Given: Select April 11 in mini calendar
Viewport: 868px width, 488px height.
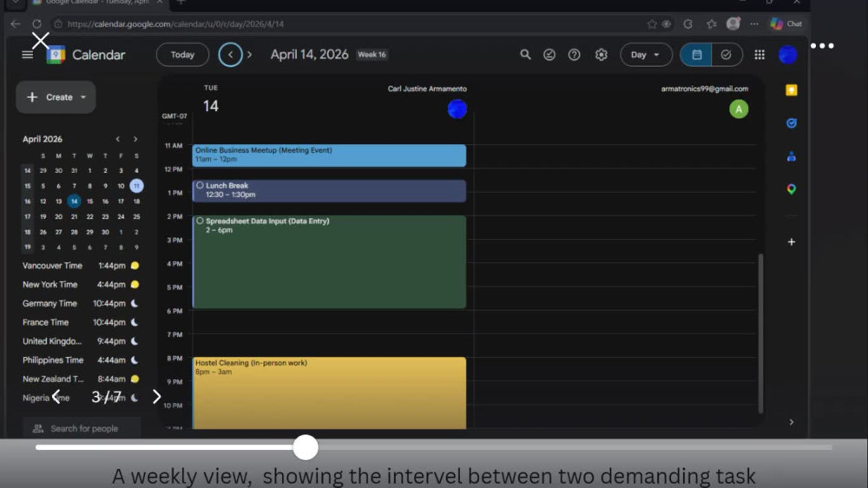Looking at the screenshot, I should (x=136, y=186).
